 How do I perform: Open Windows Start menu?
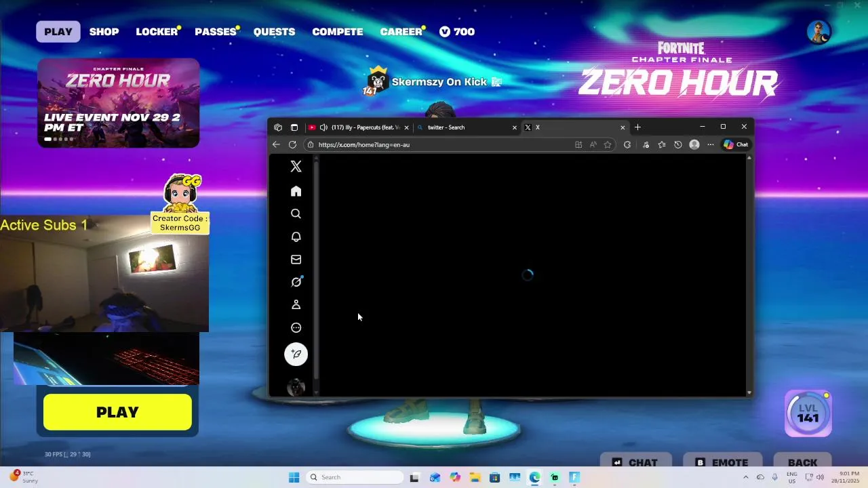point(294,477)
